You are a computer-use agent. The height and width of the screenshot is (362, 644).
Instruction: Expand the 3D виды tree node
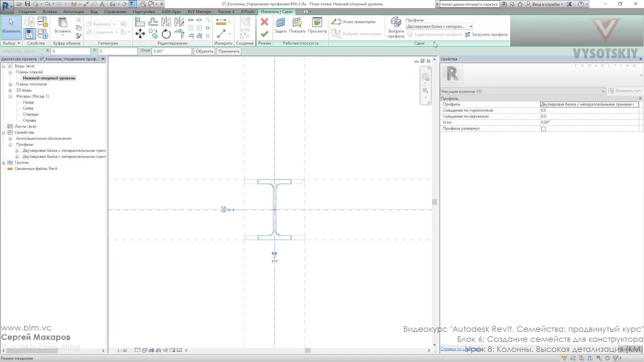pos(10,90)
